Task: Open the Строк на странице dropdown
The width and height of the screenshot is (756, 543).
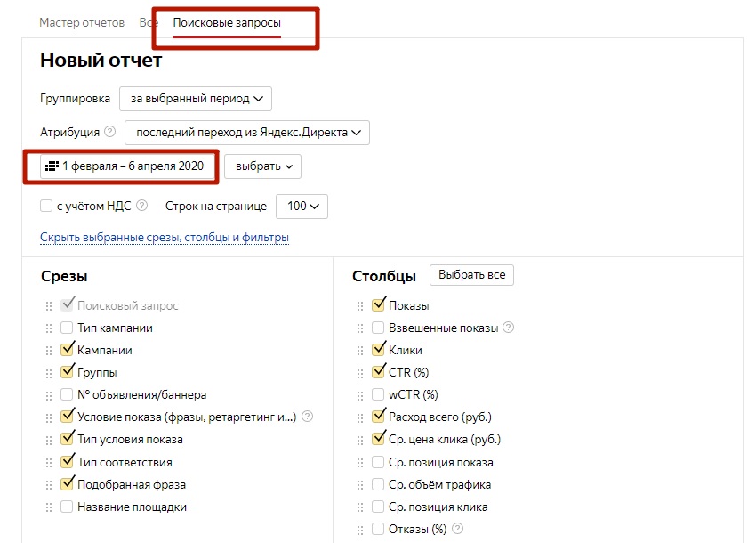Action: tap(302, 206)
